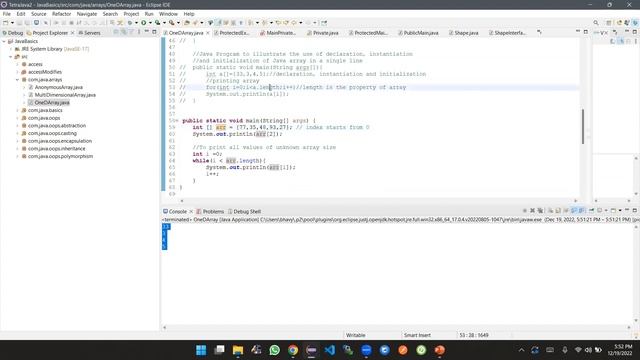Screen dimensions: 640x360
Task: Click the while loop line in editor
Action: tap(229, 161)
